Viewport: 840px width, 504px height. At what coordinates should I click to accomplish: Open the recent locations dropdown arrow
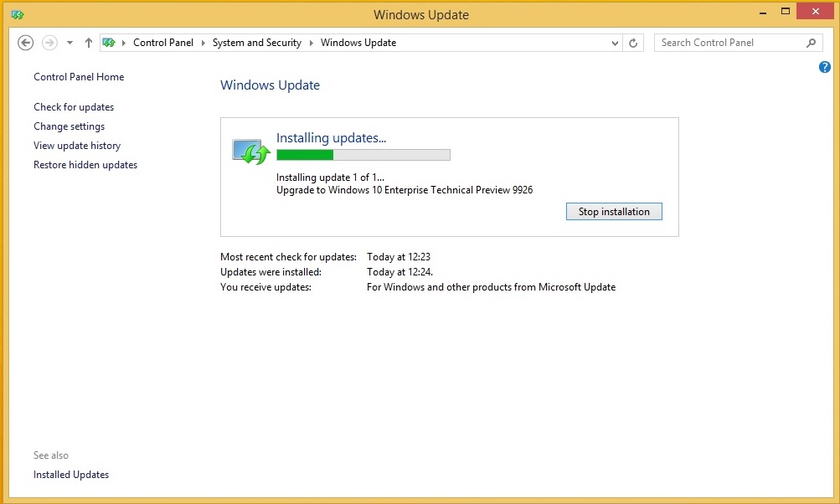click(70, 43)
